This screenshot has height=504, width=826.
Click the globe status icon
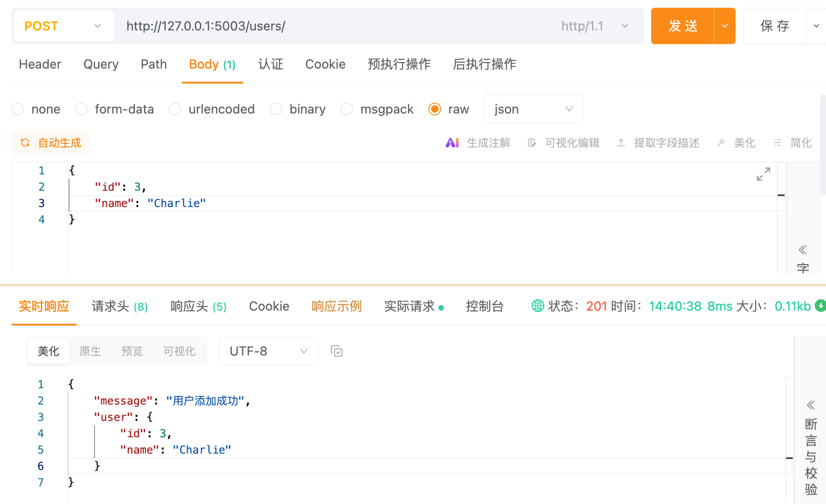pos(538,306)
